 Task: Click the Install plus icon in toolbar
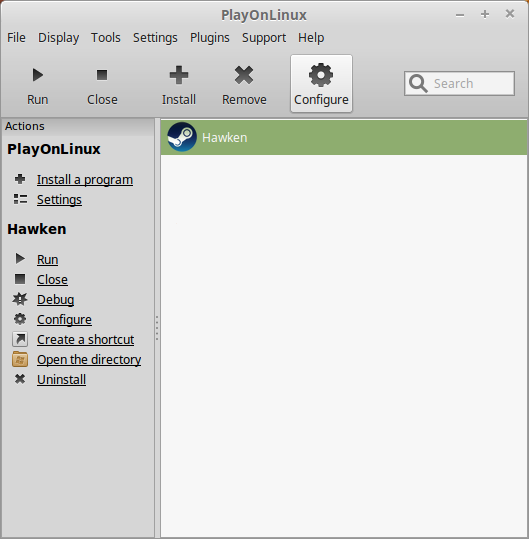coord(179,75)
